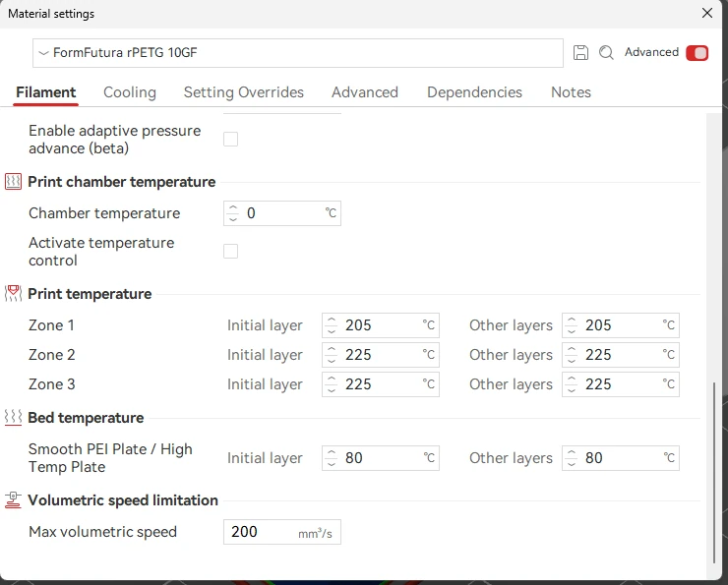This screenshot has height=585, width=728.
Task: Click Zone 3 Other layers temperature field
Action: tap(621, 384)
